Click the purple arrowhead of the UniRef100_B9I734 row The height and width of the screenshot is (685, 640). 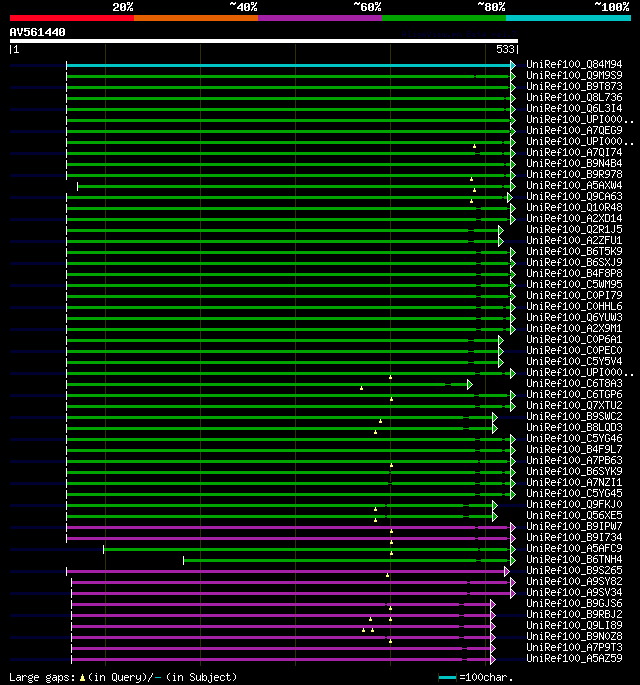pyautogui.click(x=513, y=538)
